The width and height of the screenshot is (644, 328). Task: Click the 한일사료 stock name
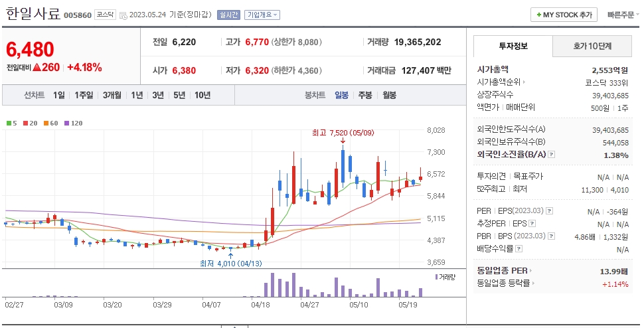[33, 13]
